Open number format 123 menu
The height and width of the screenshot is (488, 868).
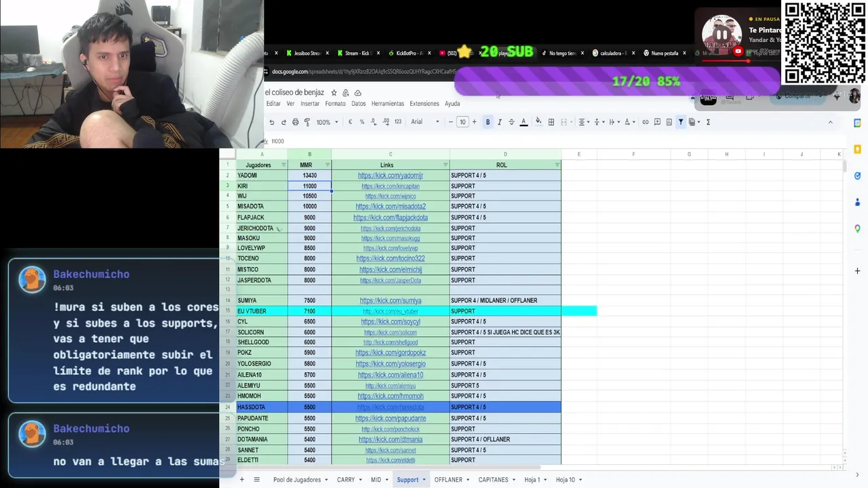coord(398,122)
